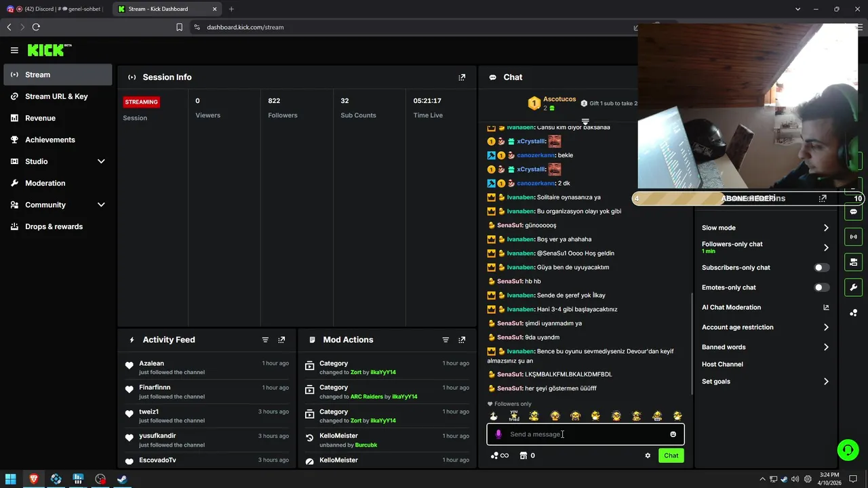
Task: Open the Brave browser taskbar icon
Action: tap(33, 479)
